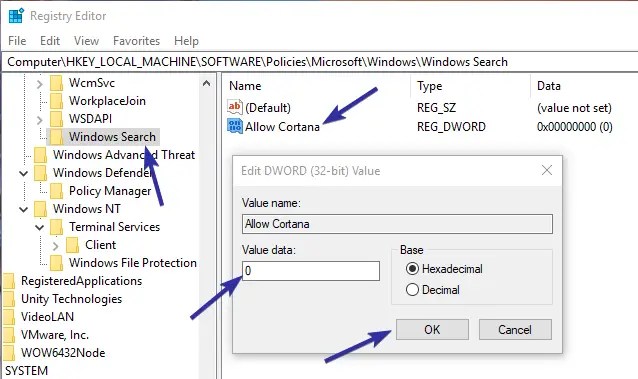This screenshot has width=638, height=379.
Task: Select the Windows File Protection key
Action: (x=133, y=263)
